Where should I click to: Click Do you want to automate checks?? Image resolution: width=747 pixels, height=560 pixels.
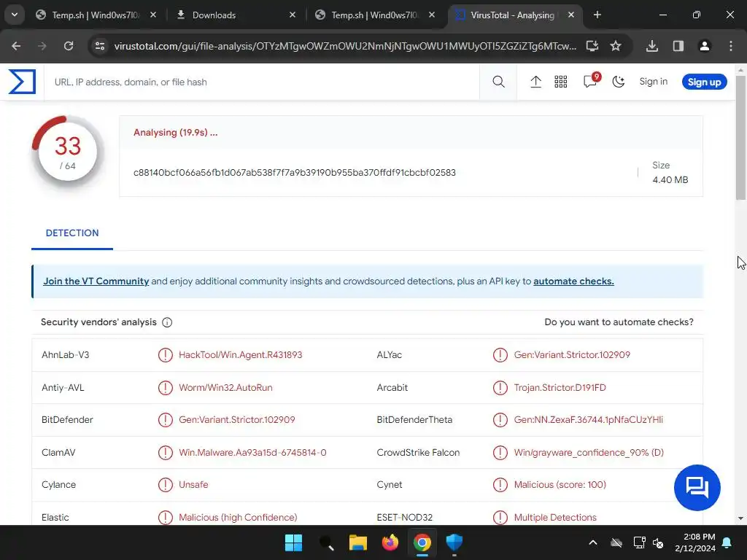pos(619,322)
